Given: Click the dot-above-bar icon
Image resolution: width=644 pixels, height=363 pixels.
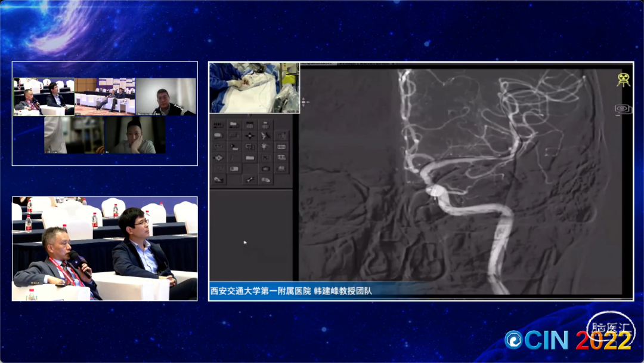Looking at the screenshot, I should coord(234,147).
